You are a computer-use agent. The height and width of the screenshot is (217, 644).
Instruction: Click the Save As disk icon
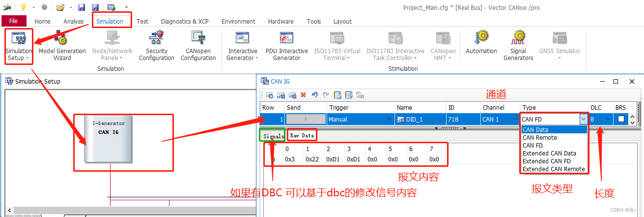[95, 7]
